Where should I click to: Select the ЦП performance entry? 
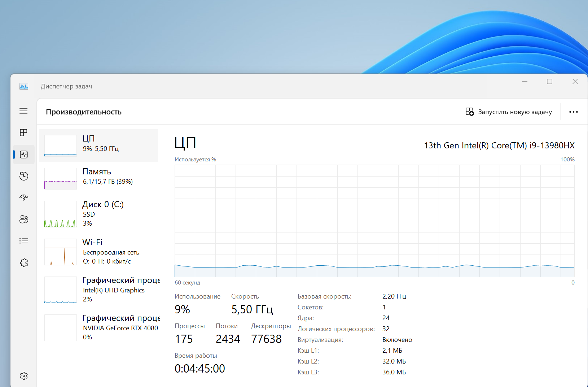98,145
